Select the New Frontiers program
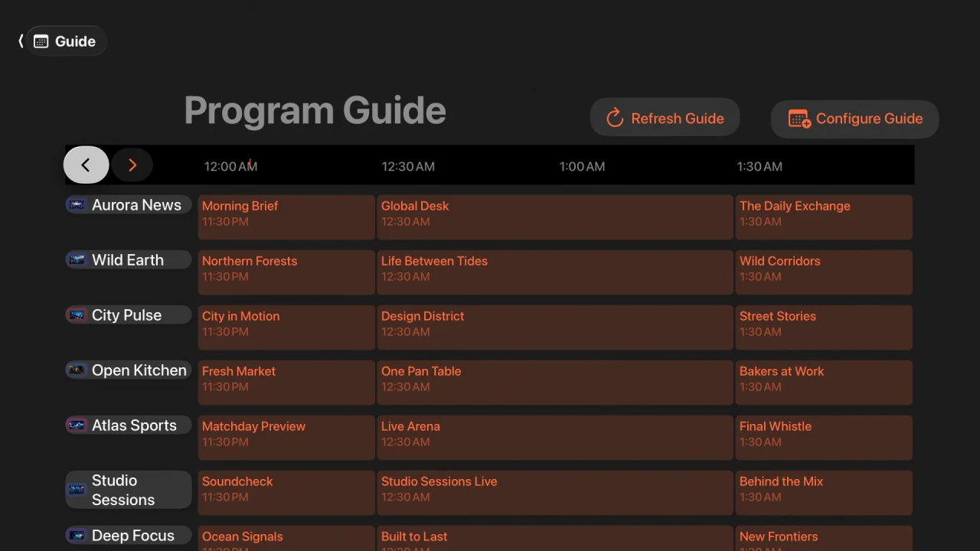 click(824, 539)
